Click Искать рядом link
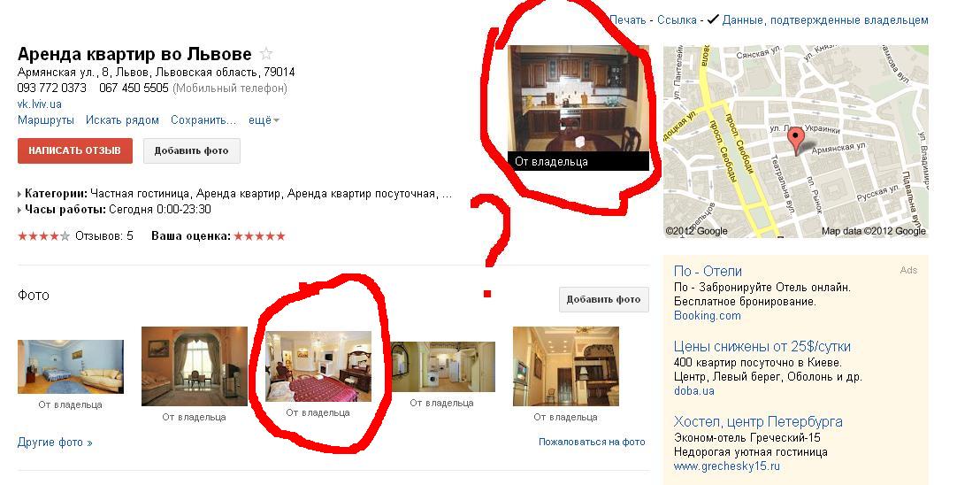Image resolution: width=980 pixels, height=485 pixels. point(122,120)
